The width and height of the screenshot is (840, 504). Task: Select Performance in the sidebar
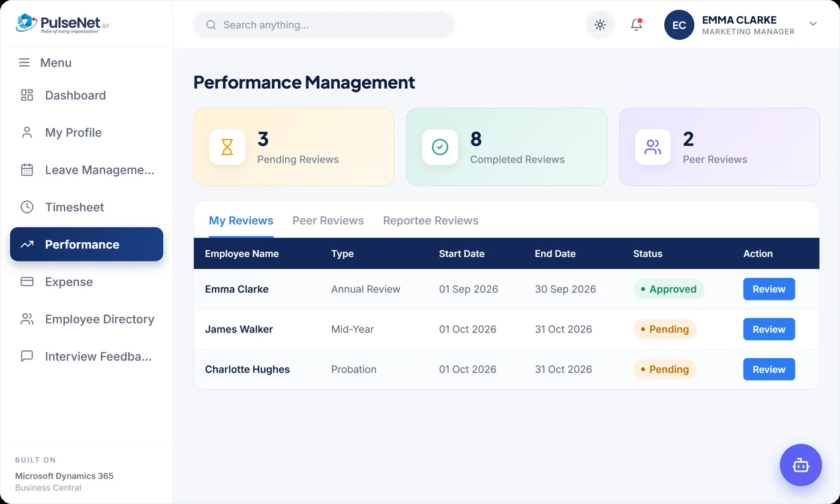coord(86,244)
